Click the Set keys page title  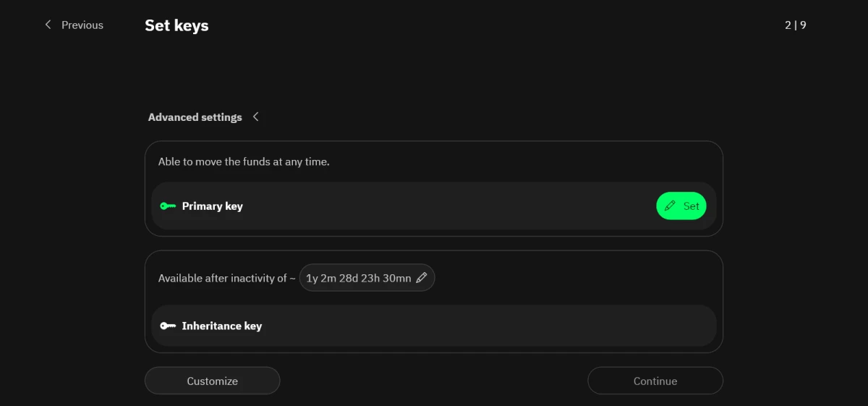176,25
